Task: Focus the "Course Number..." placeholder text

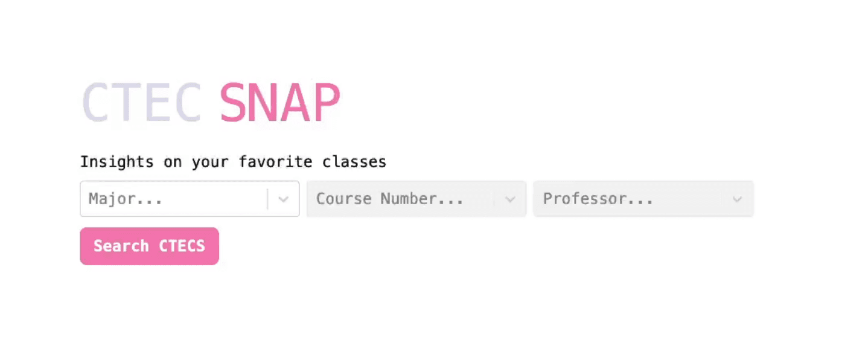Action: click(390, 199)
